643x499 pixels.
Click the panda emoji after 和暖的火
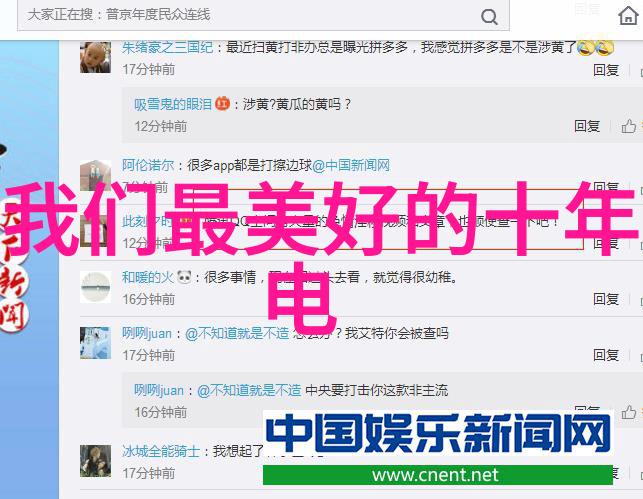pos(184,278)
